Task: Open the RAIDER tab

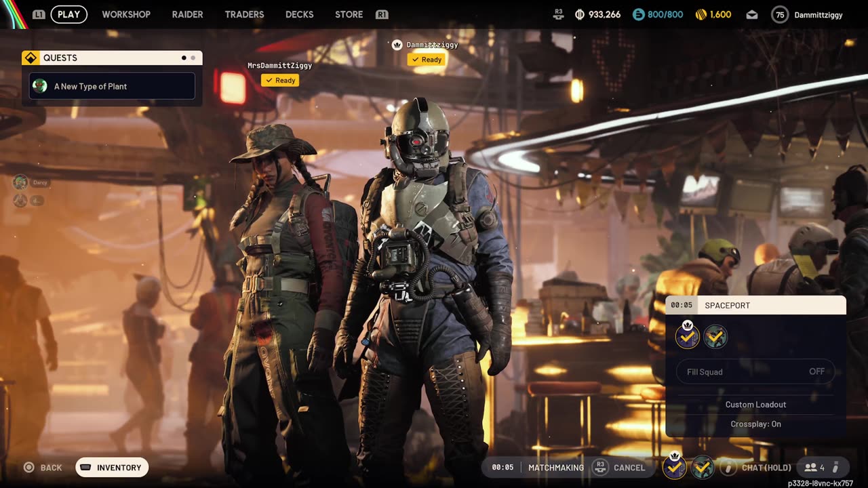Action: [187, 14]
